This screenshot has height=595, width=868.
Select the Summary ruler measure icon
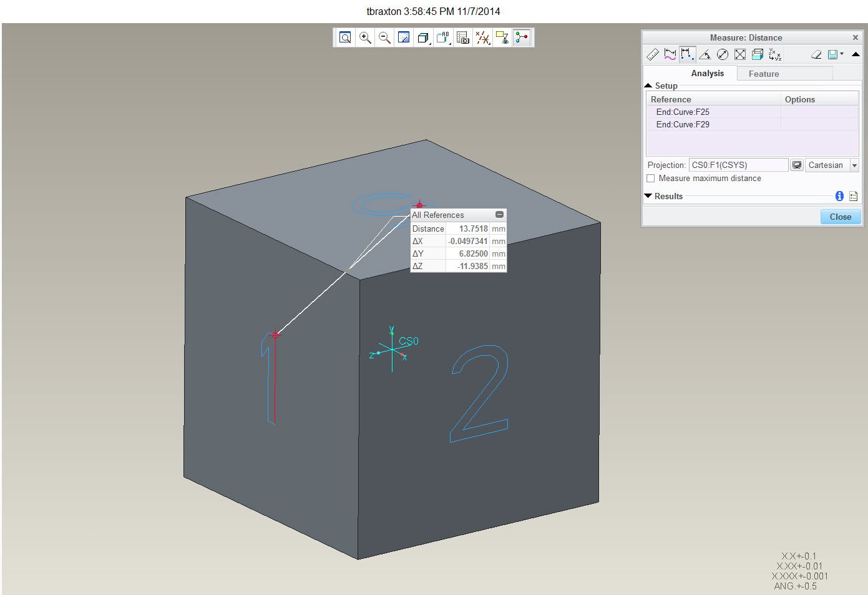(x=653, y=54)
